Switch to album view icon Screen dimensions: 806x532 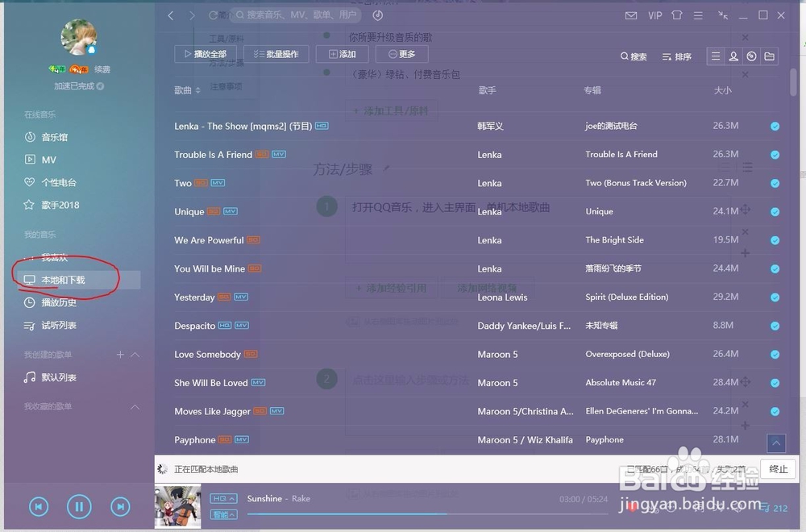click(751, 56)
